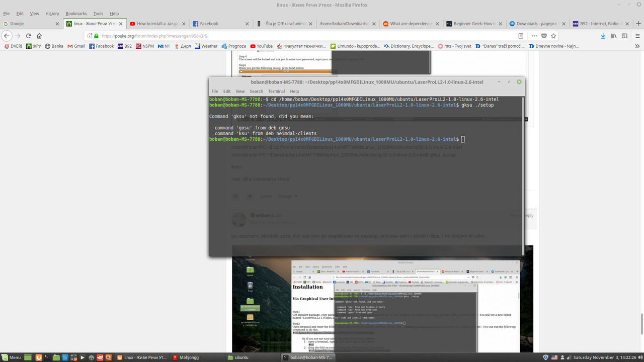Switch to Mahjongg taskbar window

(197, 357)
